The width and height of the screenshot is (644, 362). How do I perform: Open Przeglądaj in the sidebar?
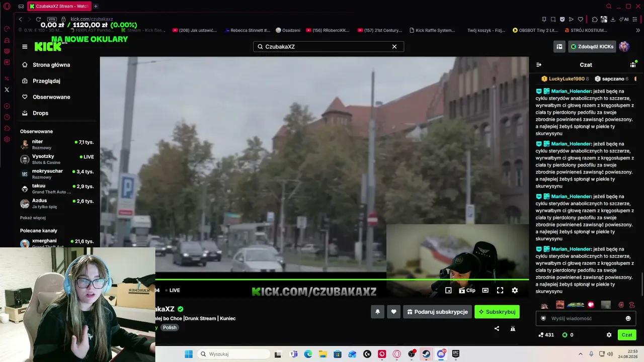pyautogui.click(x=41, y=81)
